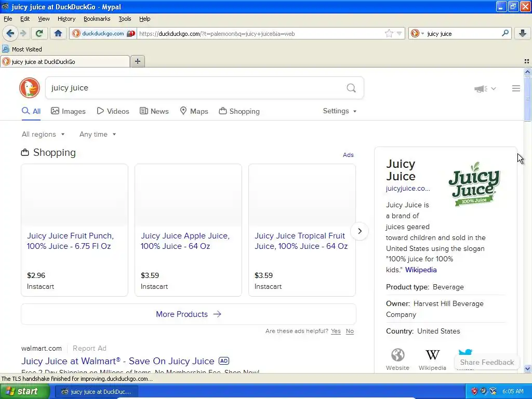Reload the page with the refresh icon

39,33
